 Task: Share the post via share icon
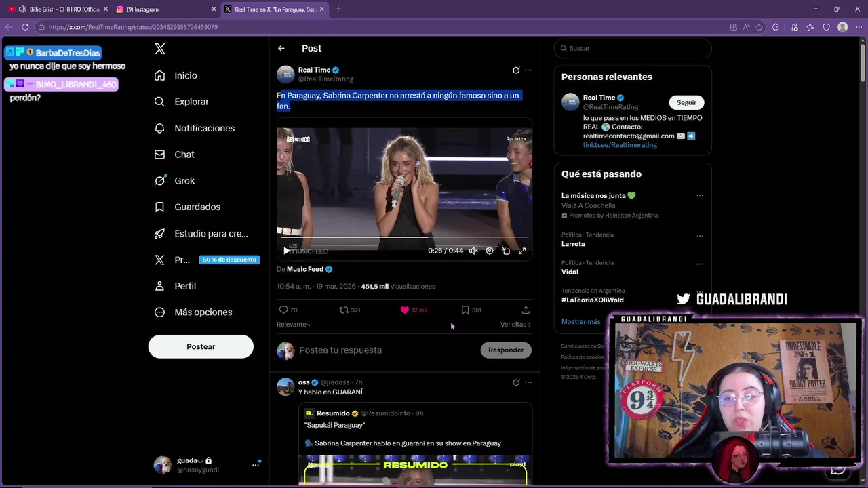(526, 310)
